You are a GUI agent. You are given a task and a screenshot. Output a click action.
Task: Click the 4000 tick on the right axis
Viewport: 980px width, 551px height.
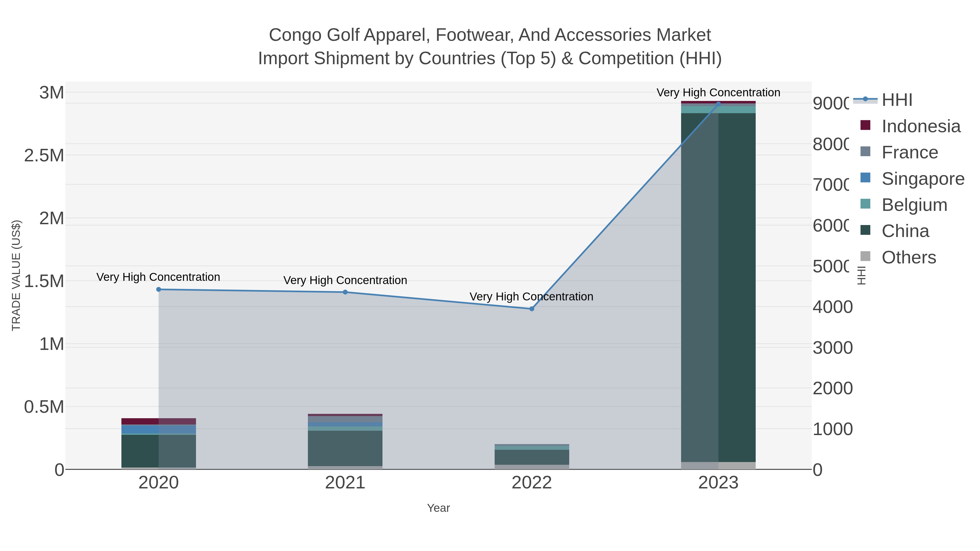(833, 307)
